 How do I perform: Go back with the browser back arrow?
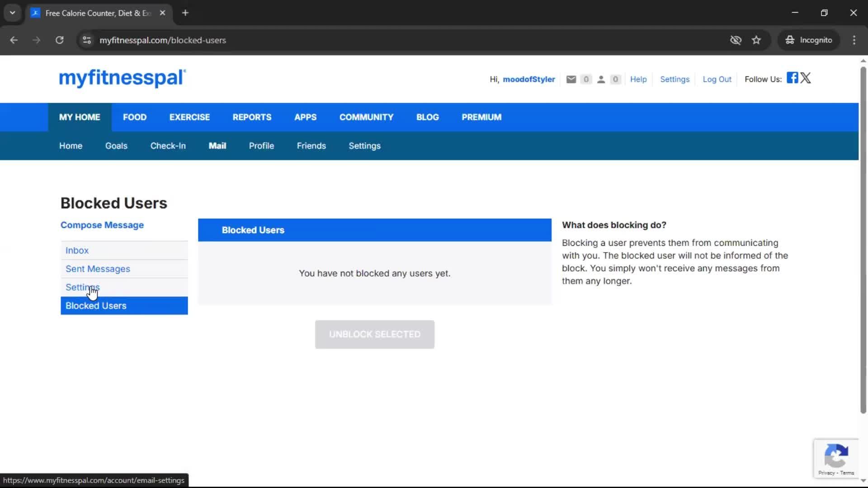(x=14, y=40)
